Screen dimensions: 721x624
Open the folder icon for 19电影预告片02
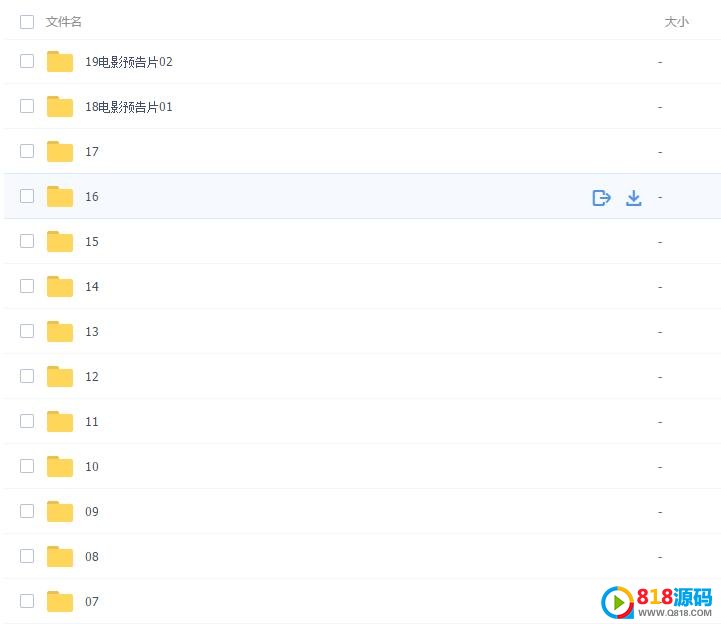tap(60, 61)
